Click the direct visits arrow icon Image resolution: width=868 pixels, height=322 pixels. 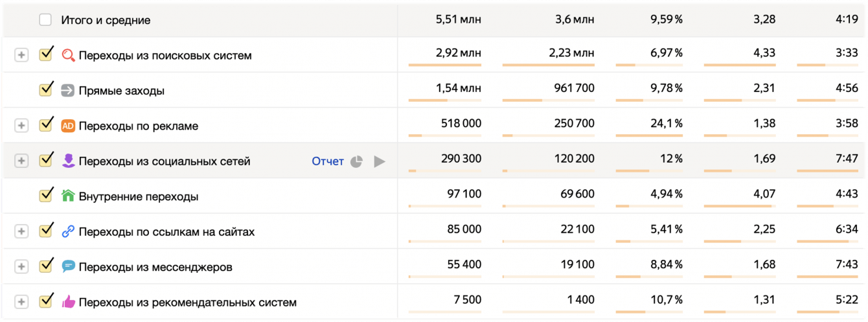tap(68, 91)
